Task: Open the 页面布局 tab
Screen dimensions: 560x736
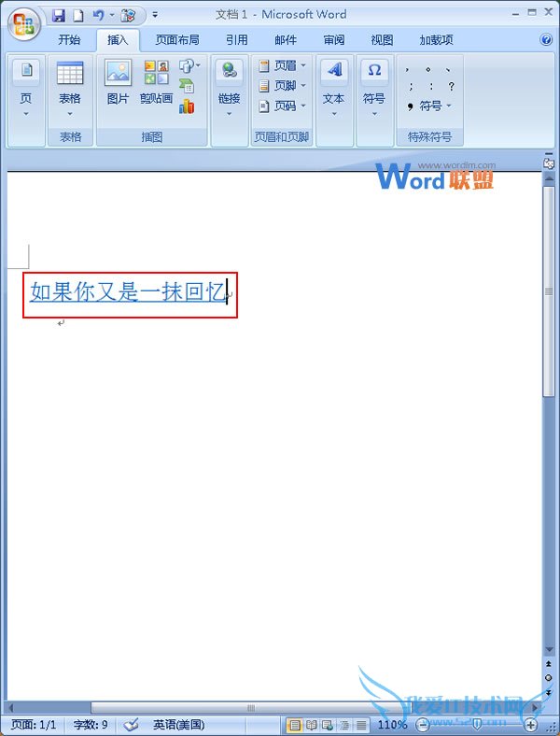Action: [177, 40]
